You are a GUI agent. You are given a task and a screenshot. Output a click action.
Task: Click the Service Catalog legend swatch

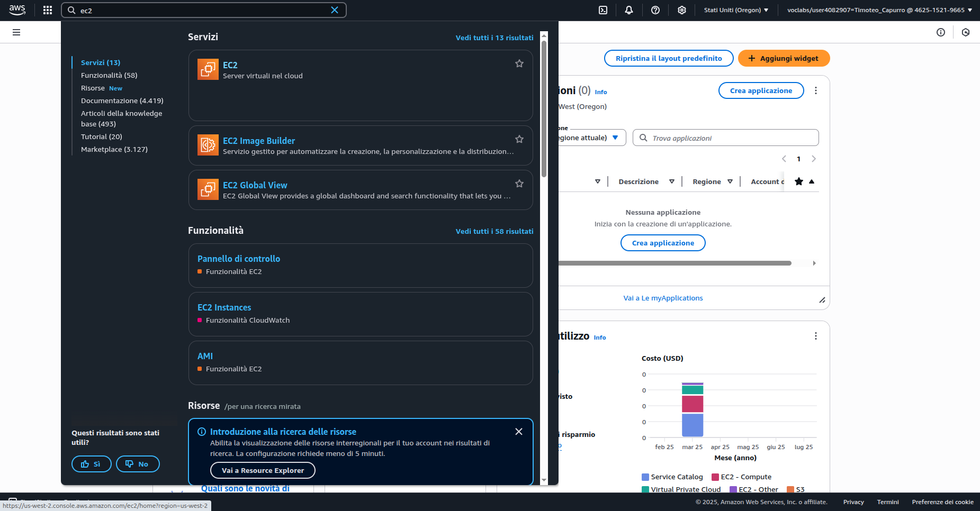coord(645,477)
